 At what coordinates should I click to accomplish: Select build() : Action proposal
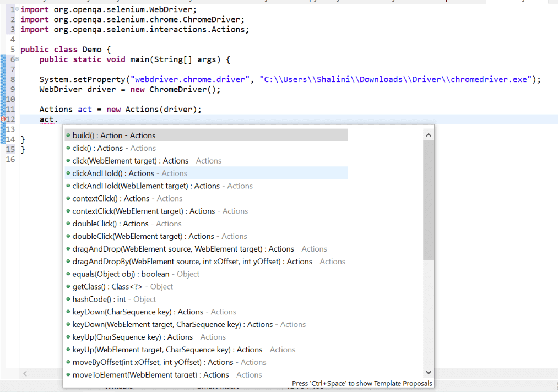click(207, 135)
